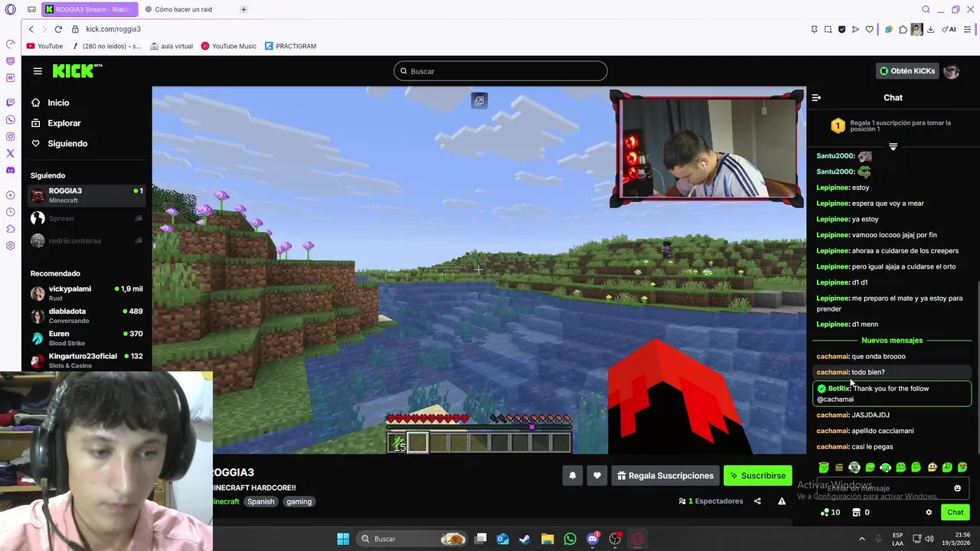The width and height of the screenshot is (980, 551).
Task: Open ROGGIA3 channel in following list
Action: (x=87, y=196)
